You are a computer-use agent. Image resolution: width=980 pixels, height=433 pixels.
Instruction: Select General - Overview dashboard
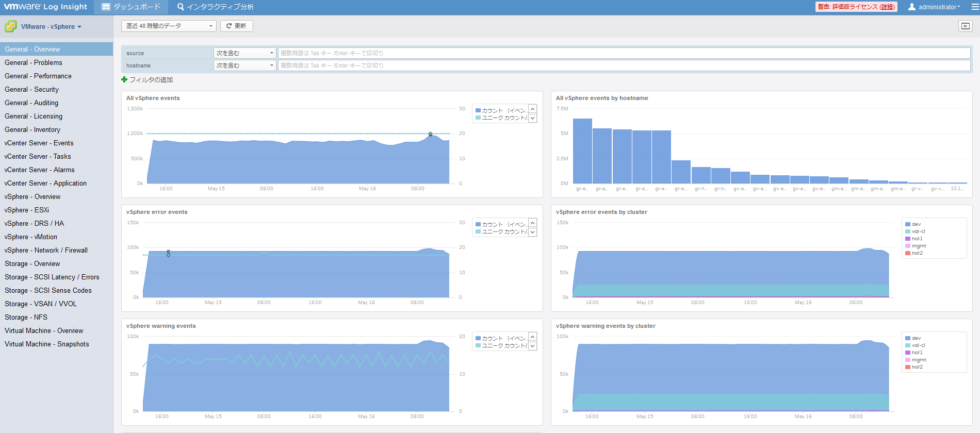pyautogui.click(x=57, y=49)
